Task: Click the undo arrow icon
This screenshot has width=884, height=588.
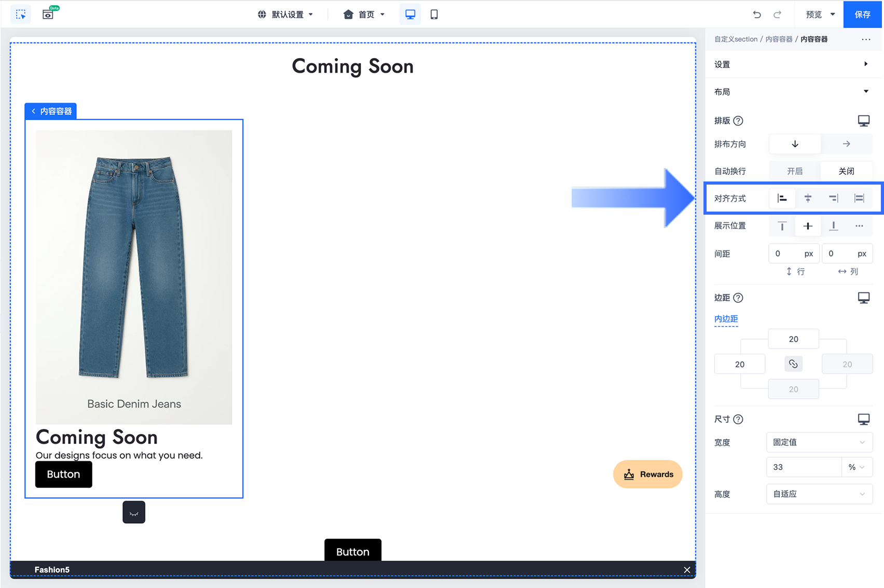Action: pos(757,15)
